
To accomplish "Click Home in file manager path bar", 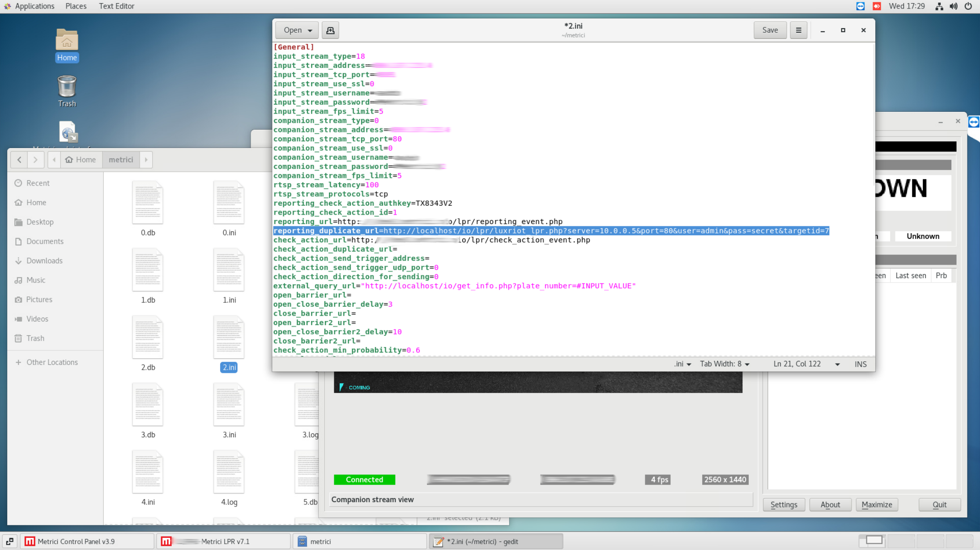I will (x=81, y=160).
